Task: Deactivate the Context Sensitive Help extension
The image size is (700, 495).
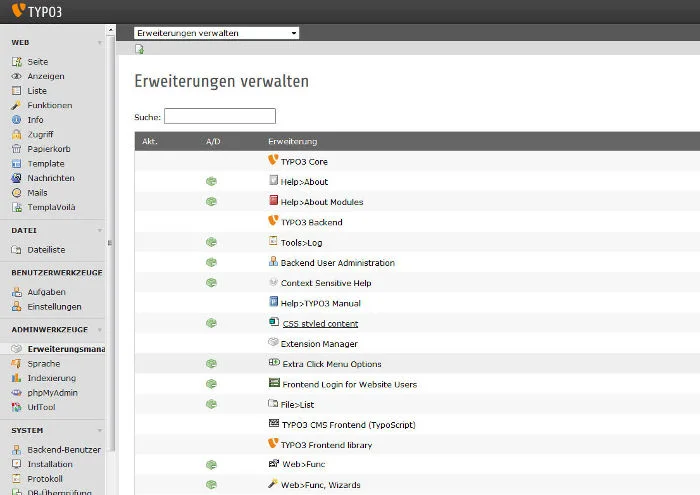Action: pyautogui.click(x=211, y=283)
